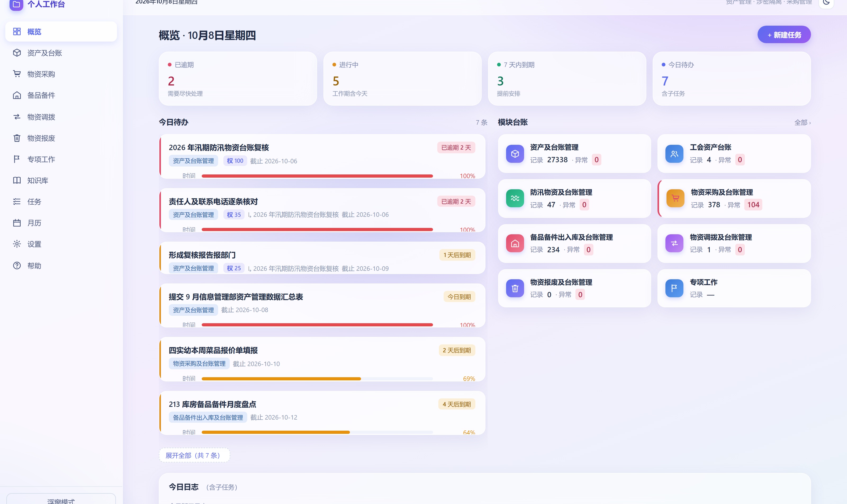Click the 帮助 question mark icon
The height and width of the screenshot is (504, 847).
17,265
